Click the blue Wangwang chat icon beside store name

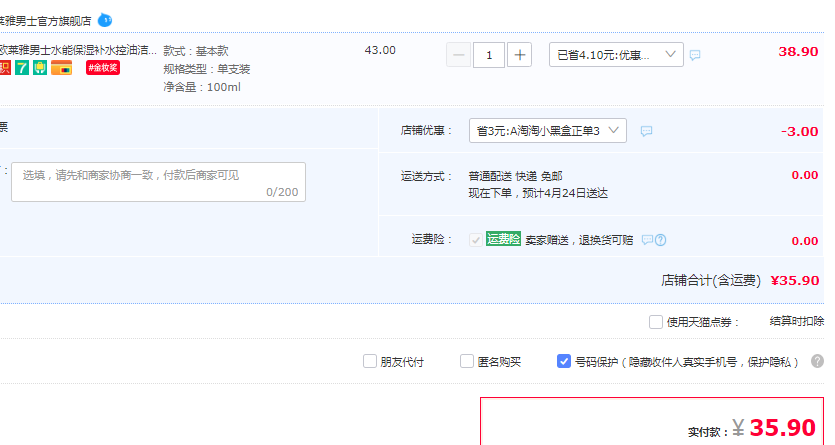click(105, 20)
